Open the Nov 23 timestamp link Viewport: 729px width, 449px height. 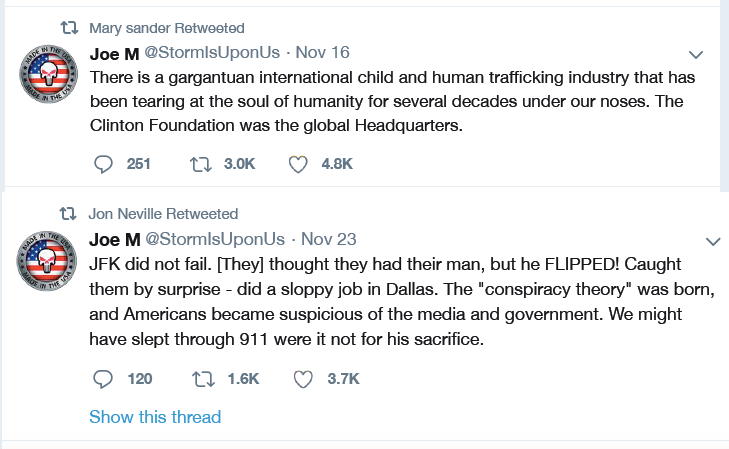tap(329, 239)
